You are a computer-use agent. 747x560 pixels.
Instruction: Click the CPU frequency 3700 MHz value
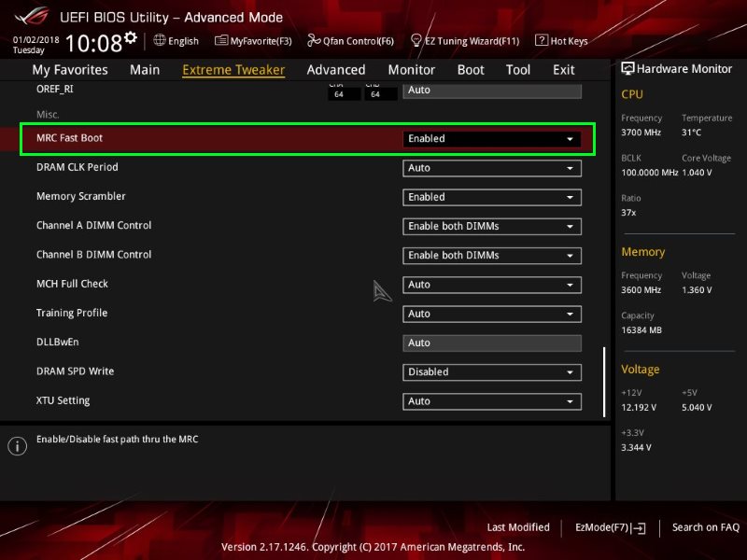click(x=641, y=133)
